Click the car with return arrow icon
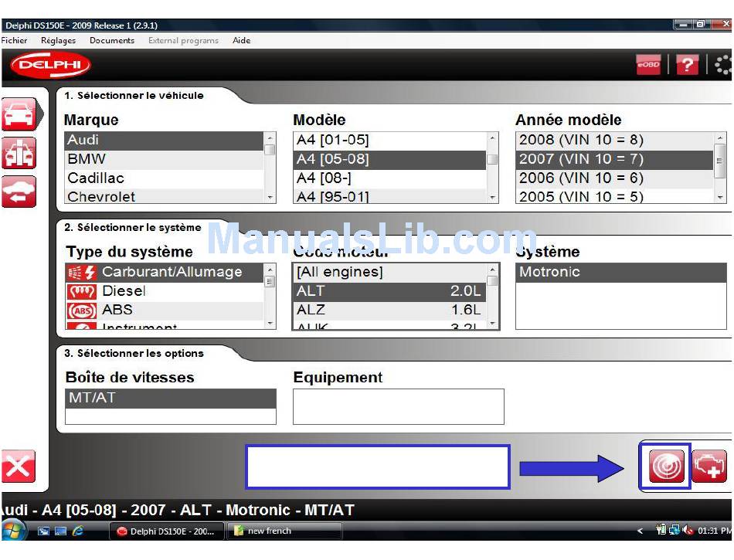This screenshot has width=734, height=560. pyautogui.click(x=19, y=192)
